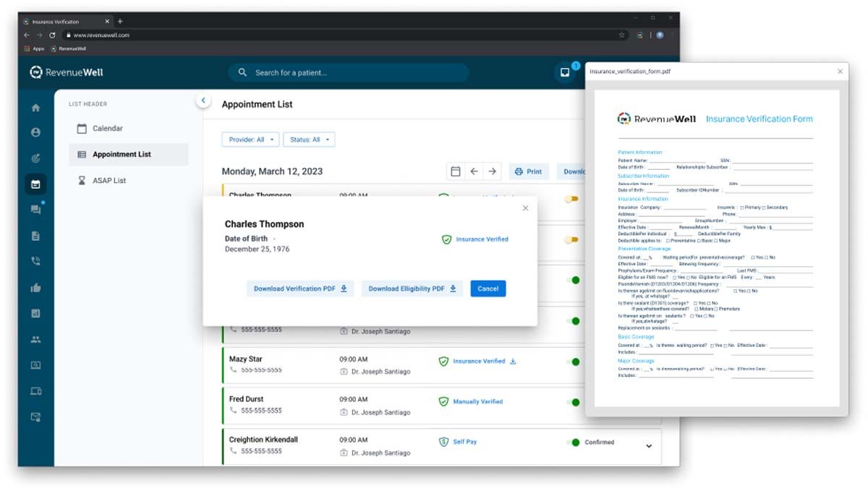Viewport: 868px width, 491px height.
Task: Switch to the Insurance Verification browser tab
Action: pos(67,22)
